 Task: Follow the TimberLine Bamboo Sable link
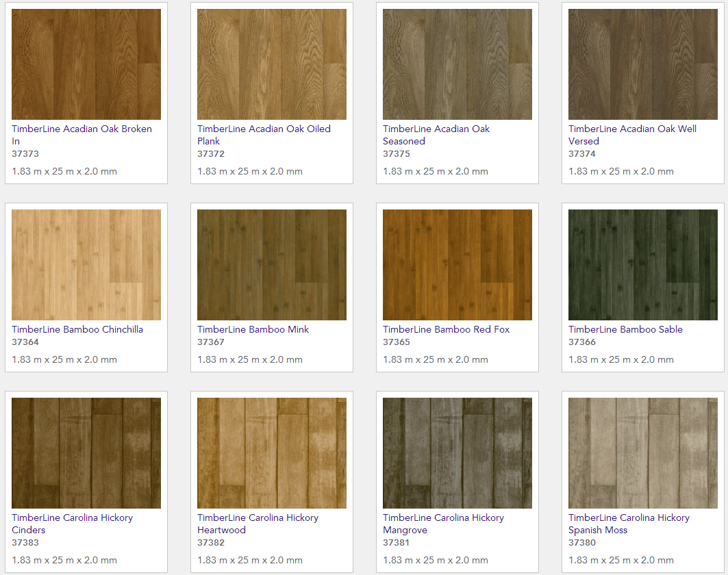[x=625, y=329]
